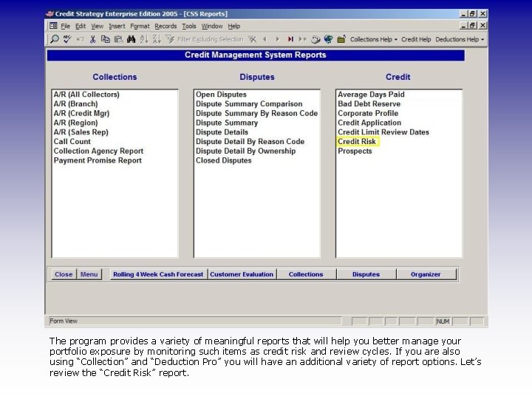Viewport: 532px width, 399px height.
Task: Click the globe web icon
Action: [x=328, y=39]
